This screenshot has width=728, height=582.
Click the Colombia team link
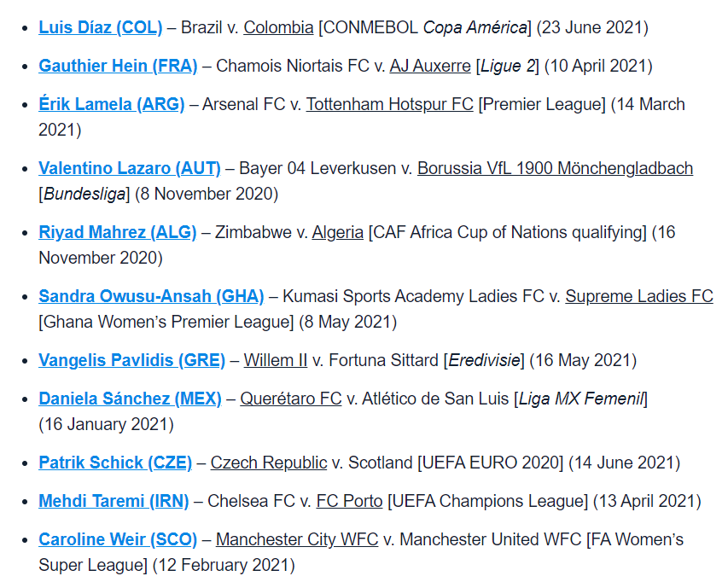tap(278, 27)
